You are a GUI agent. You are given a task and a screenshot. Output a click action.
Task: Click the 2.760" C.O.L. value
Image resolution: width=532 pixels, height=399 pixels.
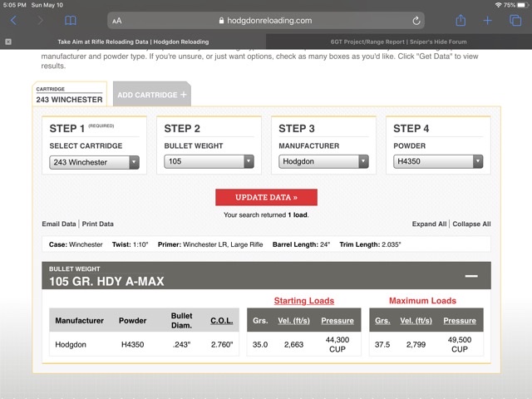click(x=222, y=345)
